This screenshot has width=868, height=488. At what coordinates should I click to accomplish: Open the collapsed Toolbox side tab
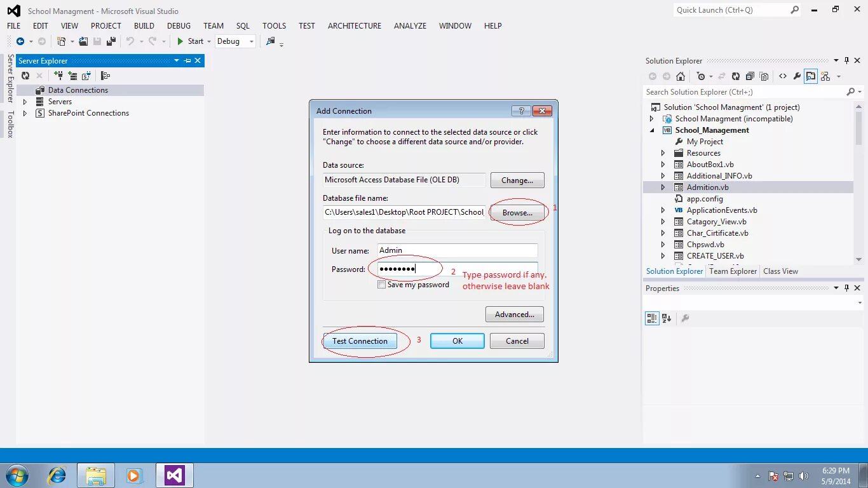(10, 124)
